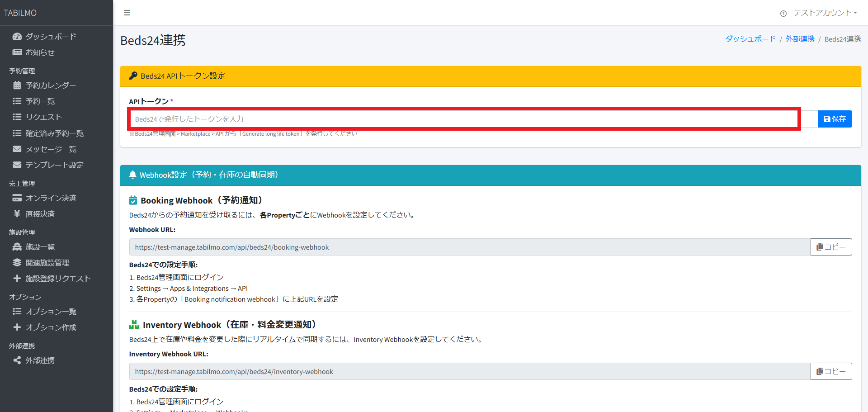Click the 外部連携 share icon in the sidebar
This screenshot has height=412, width=868.
pyautogui.click(x=17, y=360)
